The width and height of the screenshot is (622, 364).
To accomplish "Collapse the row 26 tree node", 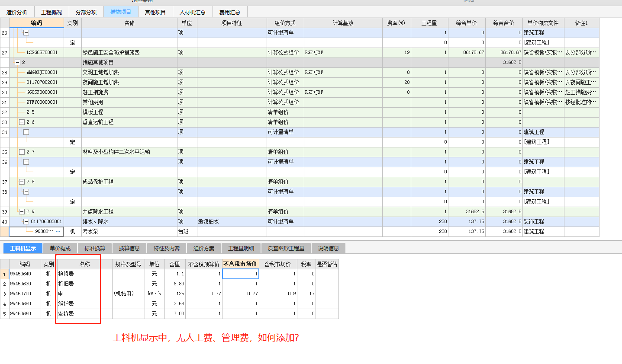I will 26,32.
